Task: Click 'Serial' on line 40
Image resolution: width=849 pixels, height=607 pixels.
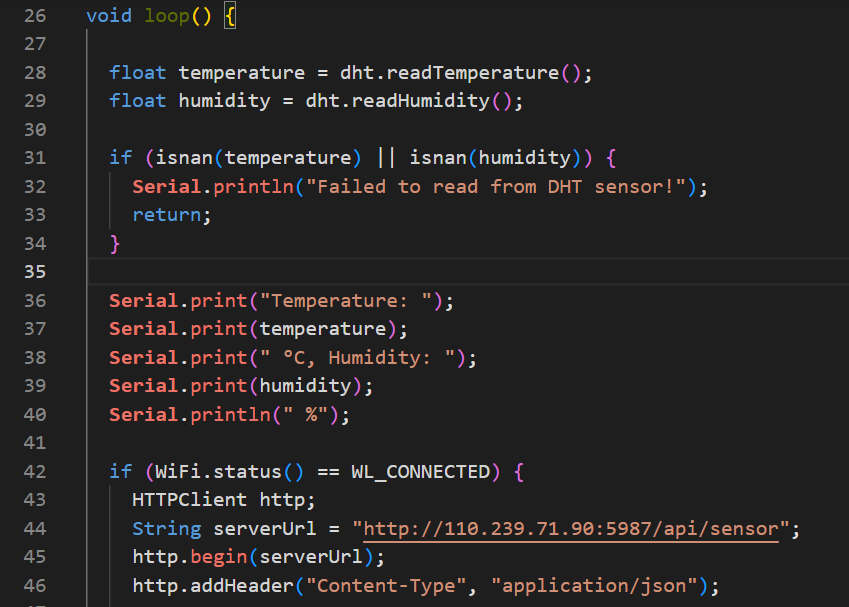Action: [x=143, y=415]
